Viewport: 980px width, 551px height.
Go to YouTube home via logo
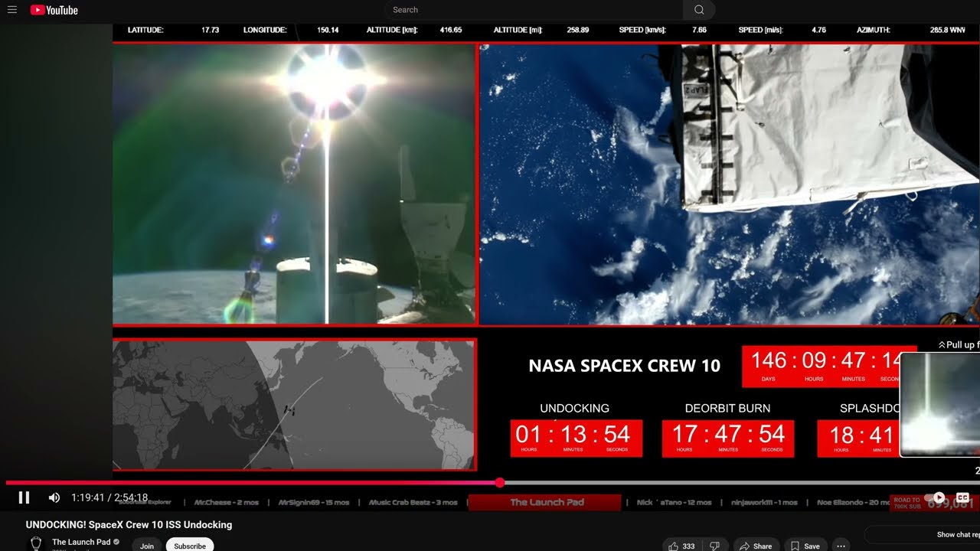(x=54, y=10)
